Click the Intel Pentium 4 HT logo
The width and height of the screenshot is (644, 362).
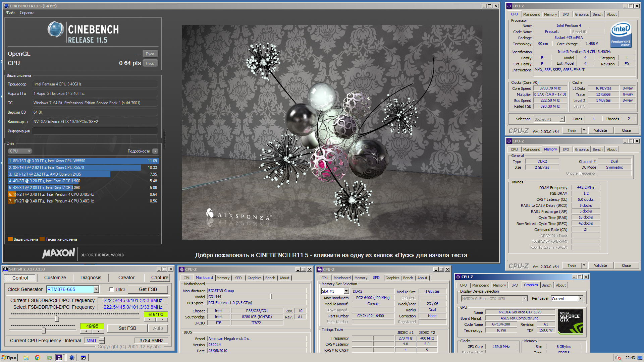(x=621, y=34)
